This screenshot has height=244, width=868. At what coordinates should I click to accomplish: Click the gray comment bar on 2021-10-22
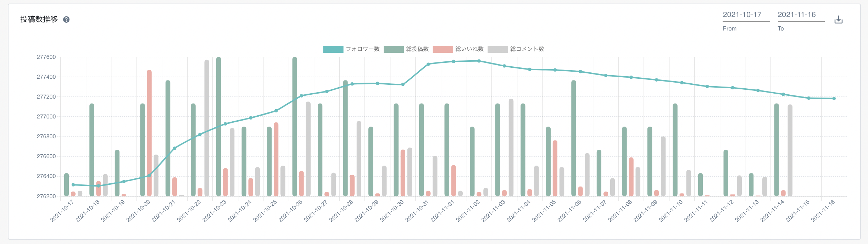coord(207,128)
